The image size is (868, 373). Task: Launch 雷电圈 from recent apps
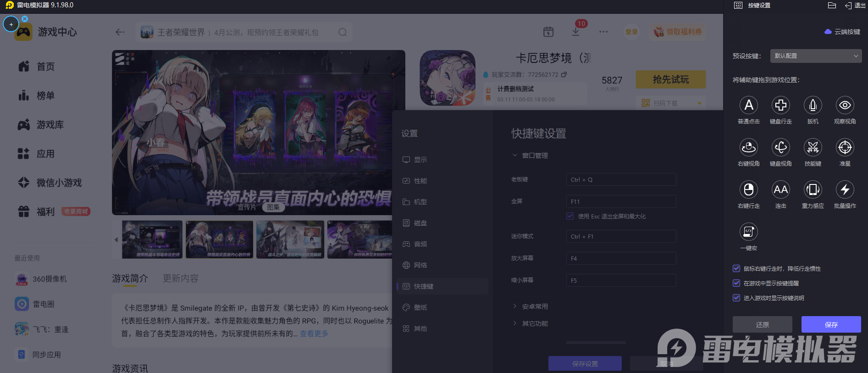[x=34, y=304]
